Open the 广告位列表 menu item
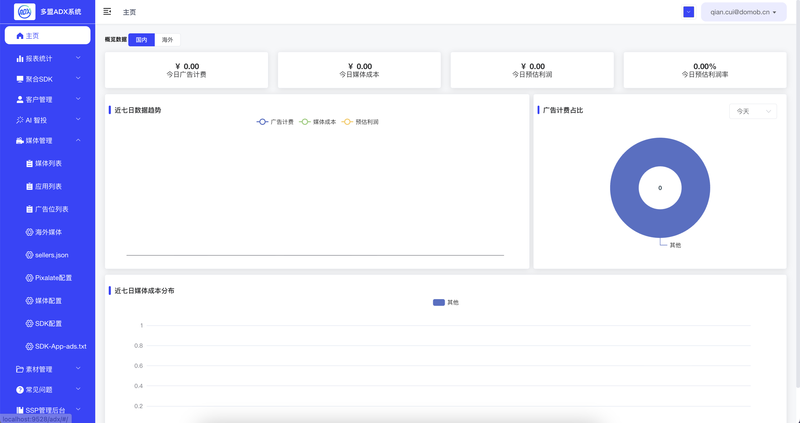The width and height of the screenshot is (800, 423). pos(47,209)
